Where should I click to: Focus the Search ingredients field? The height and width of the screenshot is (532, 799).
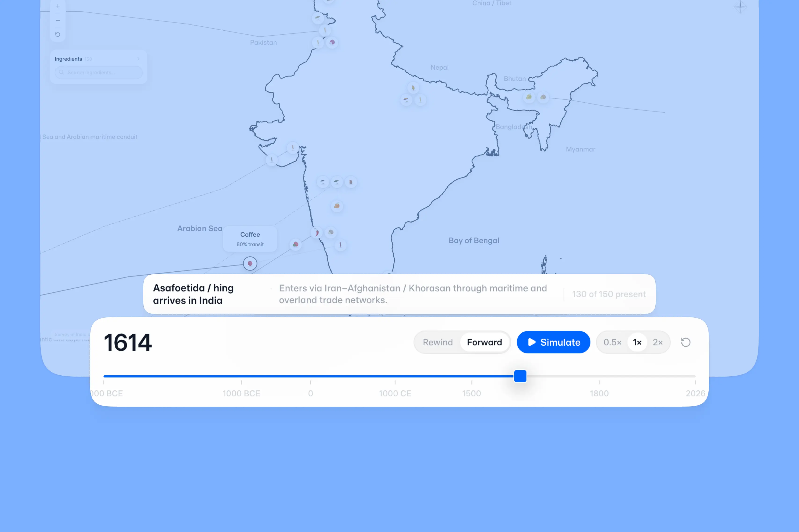click(98, 73)
